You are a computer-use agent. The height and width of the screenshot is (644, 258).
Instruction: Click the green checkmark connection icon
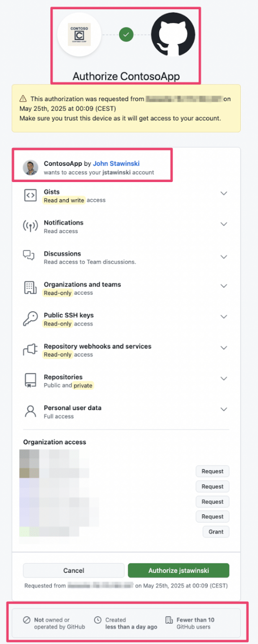click(x=126, y=34)
